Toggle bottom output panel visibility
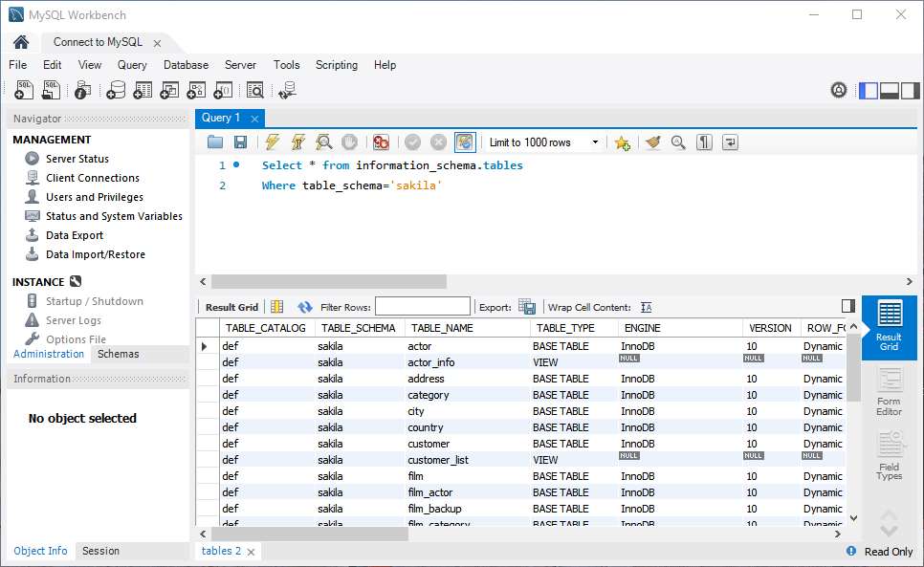 pyautogui.click(x=890, y=90)
